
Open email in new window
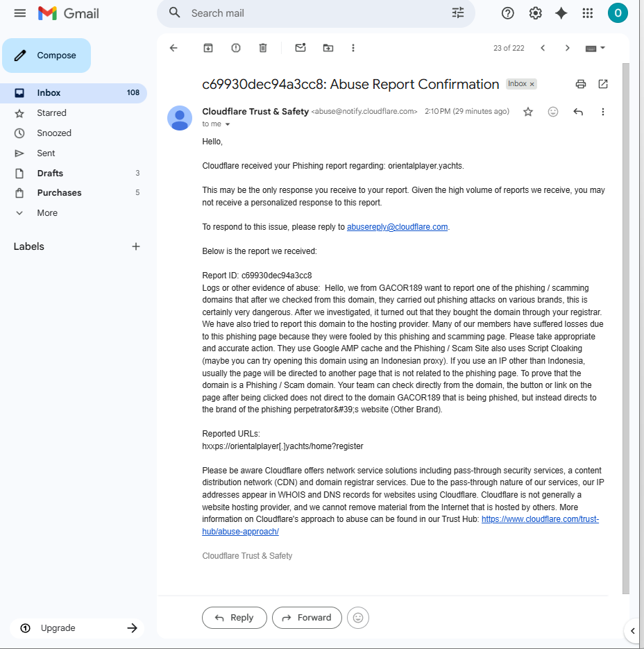click(603, 84)
